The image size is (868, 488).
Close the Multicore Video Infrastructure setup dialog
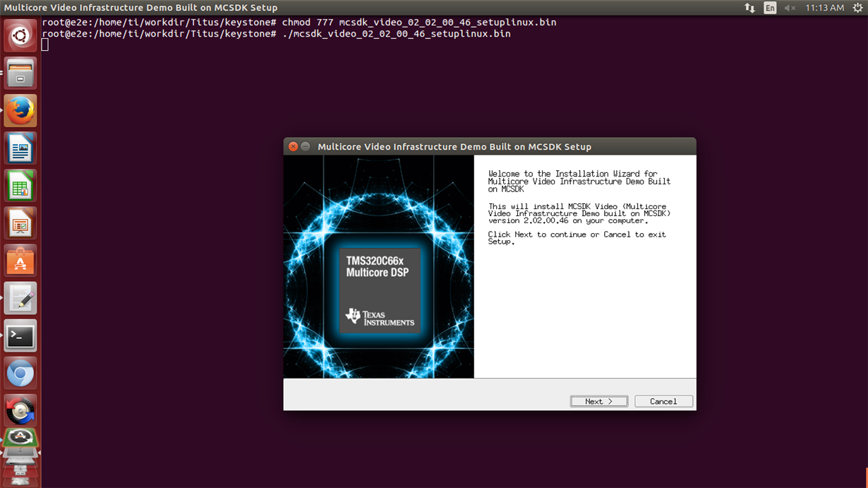pos(294,146)
